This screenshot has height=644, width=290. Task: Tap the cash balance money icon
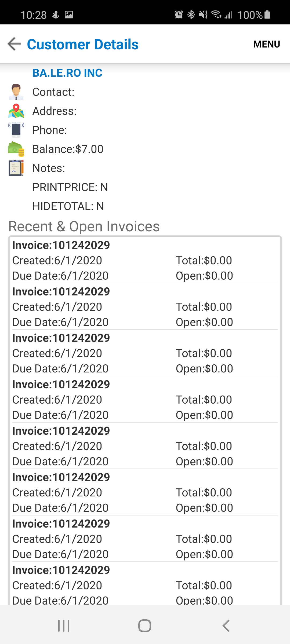pyautogui.click(x=16, y=149)
